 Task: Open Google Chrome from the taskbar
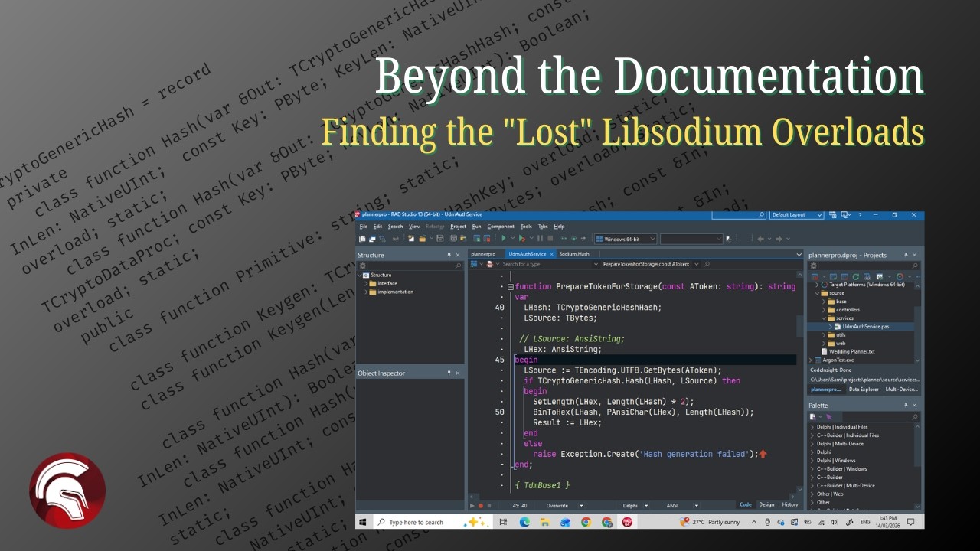pos(586,522)
